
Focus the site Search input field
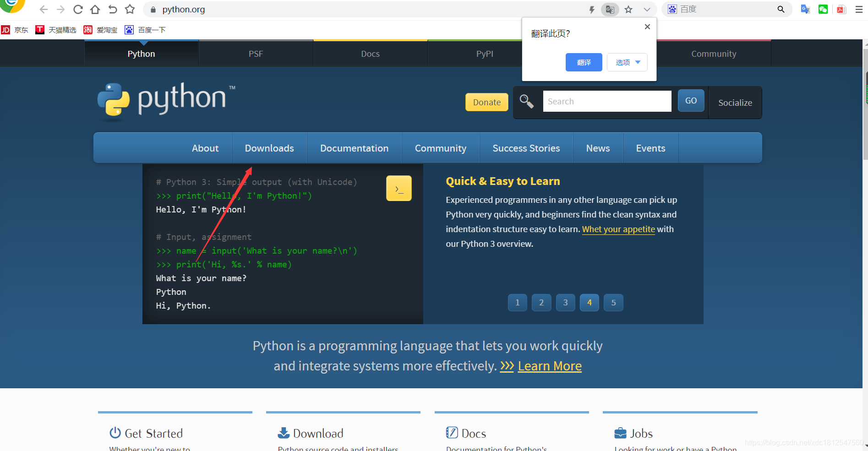pyautogui.click(x=607, y=101)
